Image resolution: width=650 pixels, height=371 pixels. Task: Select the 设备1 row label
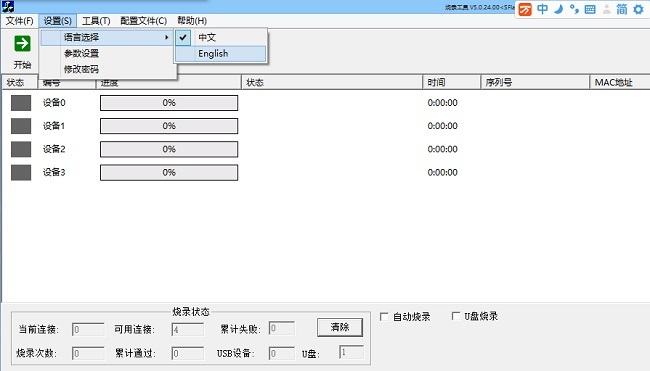54,126
